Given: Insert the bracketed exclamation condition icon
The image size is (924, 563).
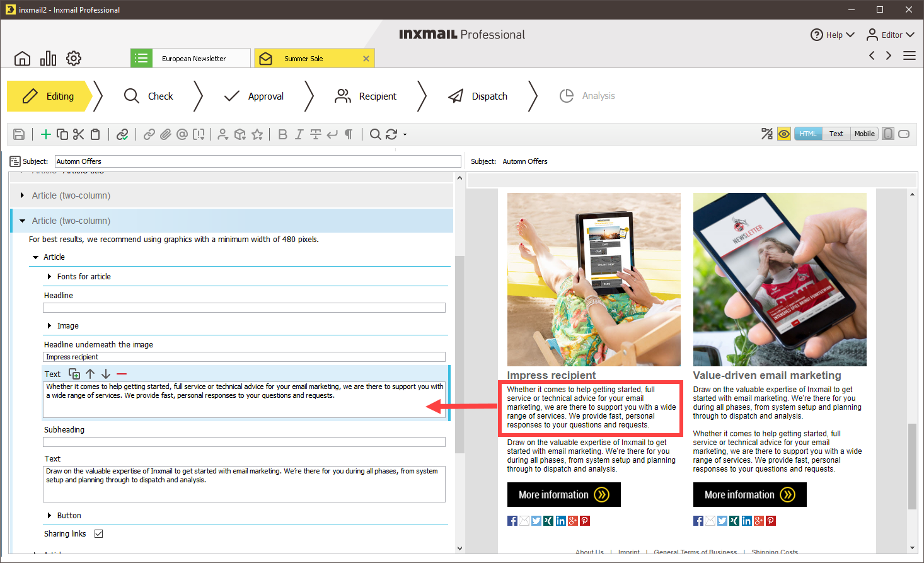Looking at the screenshot, I should pyautogui.click(x=199, y=134).
